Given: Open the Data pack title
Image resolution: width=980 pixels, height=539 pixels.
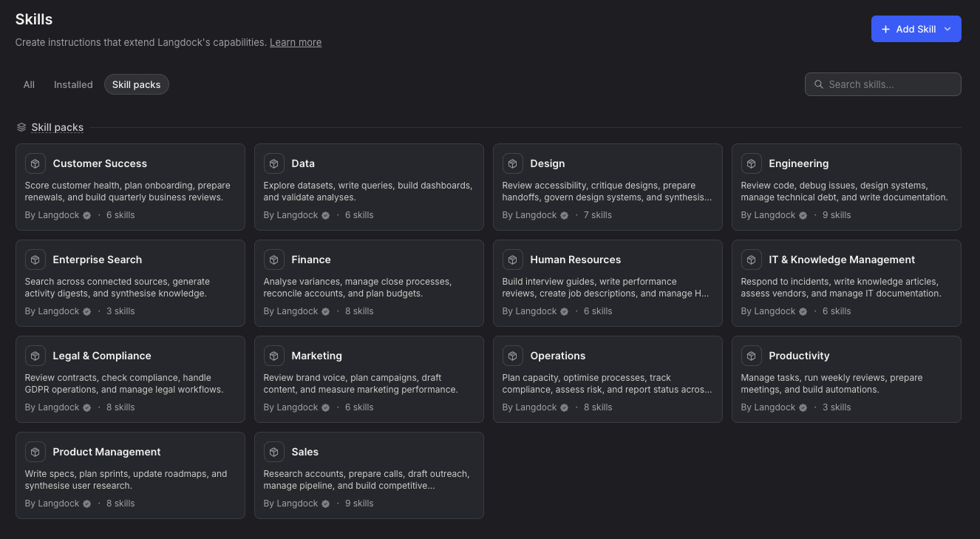Looking at the screenshot, I should pyautogui.click(x=303, y=163).
